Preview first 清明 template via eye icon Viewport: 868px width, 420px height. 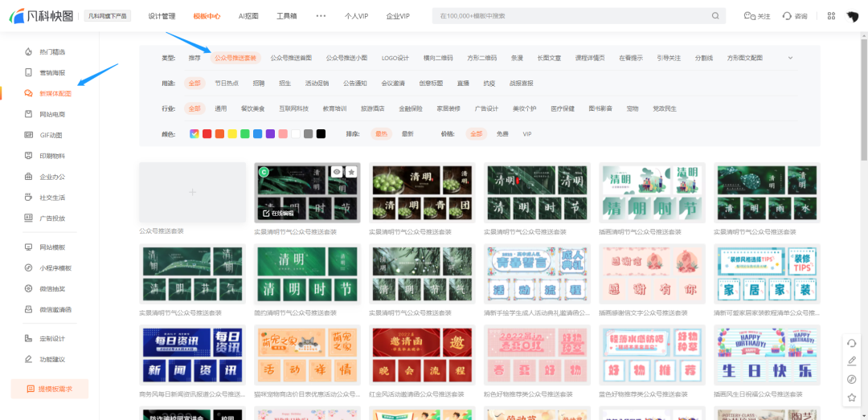click(337, 172)
